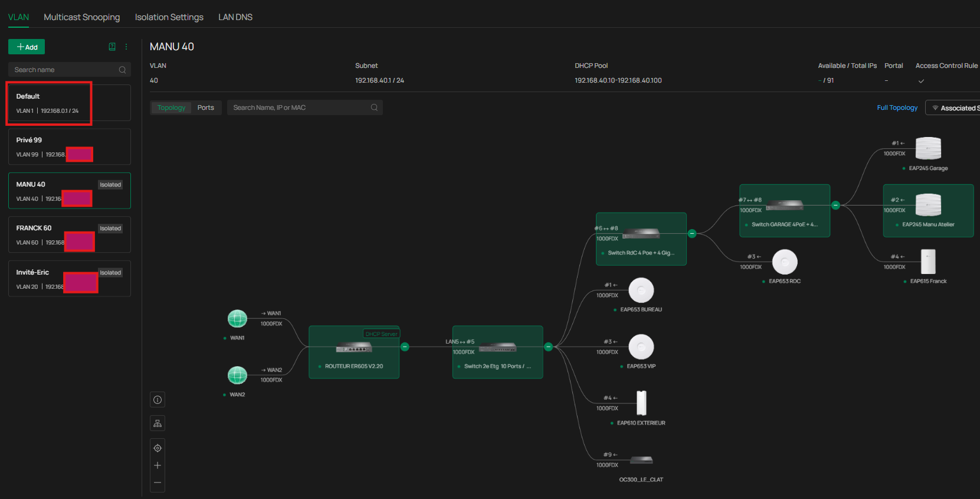Click the topology layout hierarchy icon
This screenshot has width=980, height=499.
[158, 423]
